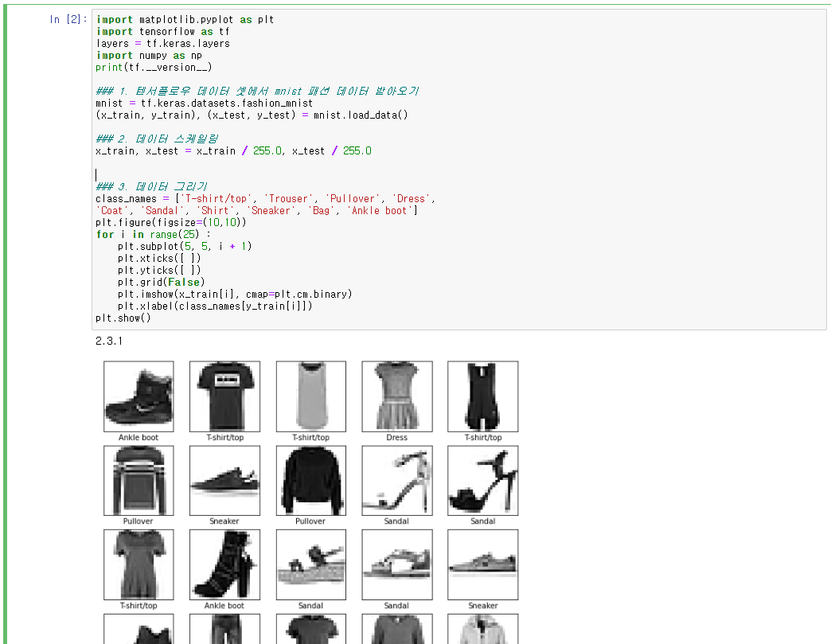
Task: Click the black platform high-heel Sandal image
Action: click(483, 481)
